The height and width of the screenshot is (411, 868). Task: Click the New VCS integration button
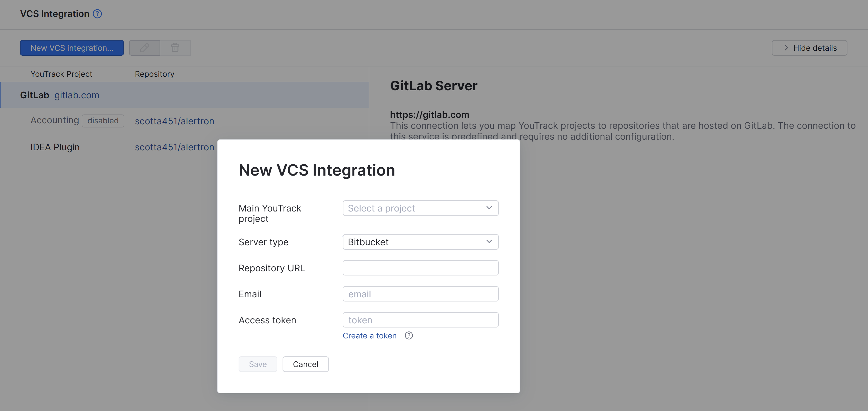72,48
